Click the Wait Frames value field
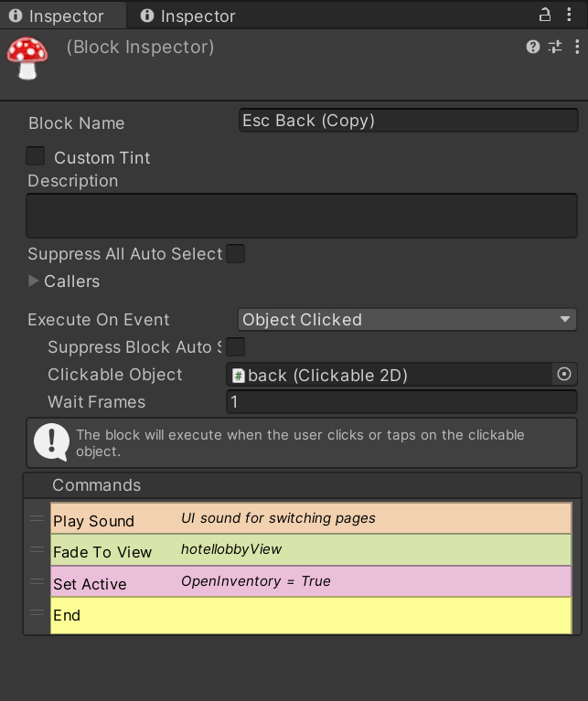The image size is (588, 701). click(401, 402)
